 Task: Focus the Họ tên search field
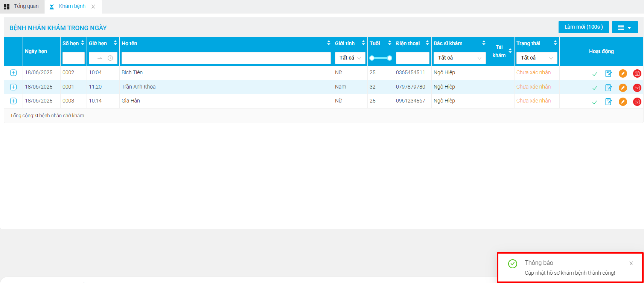[x=226, y=58]
